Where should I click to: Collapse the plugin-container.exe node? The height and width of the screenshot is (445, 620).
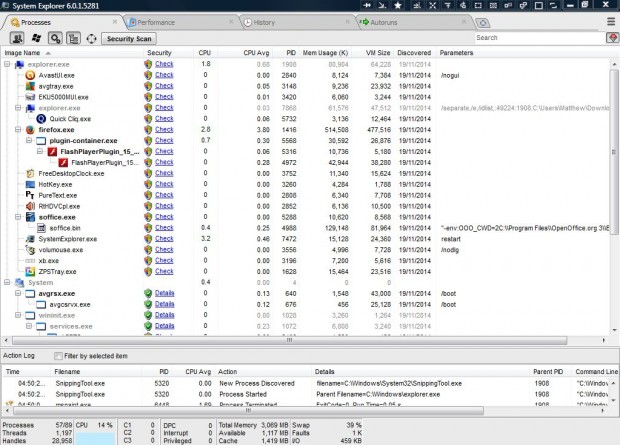29,140
